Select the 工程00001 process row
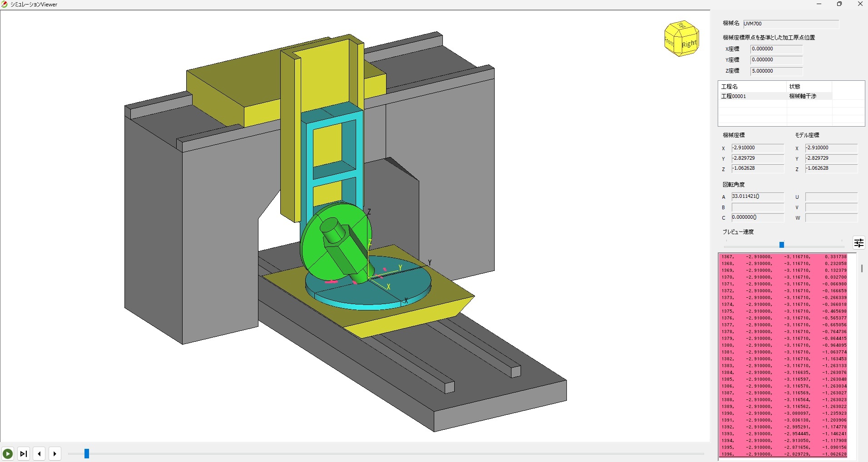 click(752, 96)
